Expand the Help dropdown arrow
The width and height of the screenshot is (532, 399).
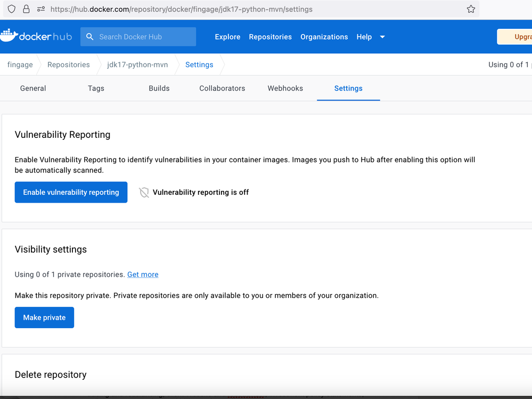382,37
